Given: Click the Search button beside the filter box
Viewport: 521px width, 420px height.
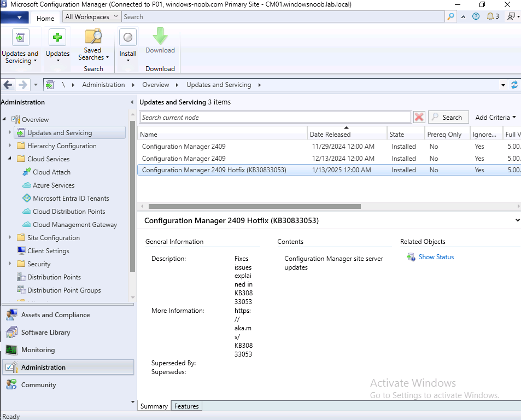Looking at the screenshot, I should click(x=449, y=117).
